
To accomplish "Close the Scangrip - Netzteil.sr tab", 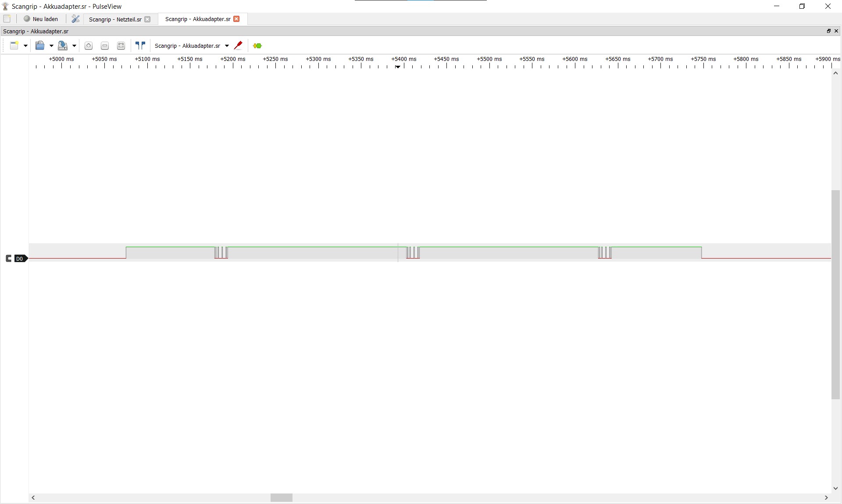I will click(148, 19).
